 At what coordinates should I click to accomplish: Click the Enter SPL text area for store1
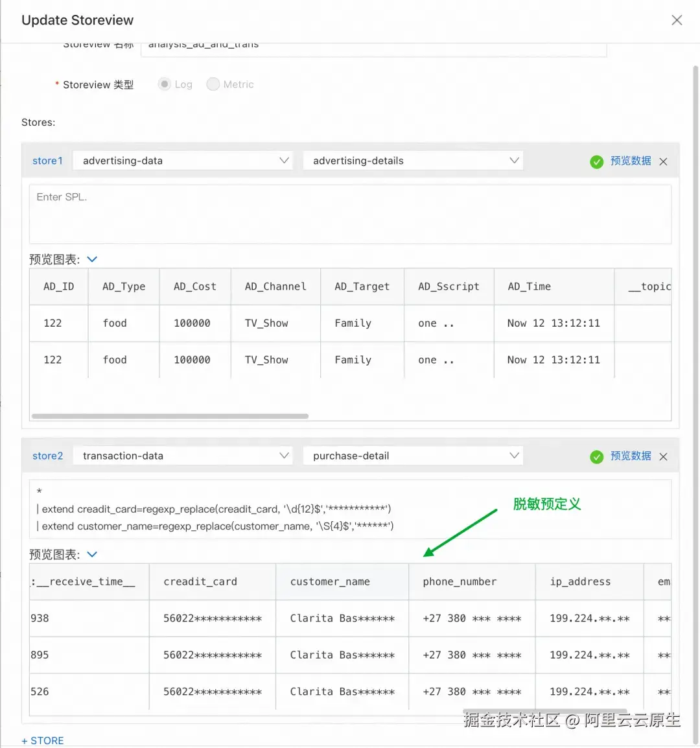point(350,214)
